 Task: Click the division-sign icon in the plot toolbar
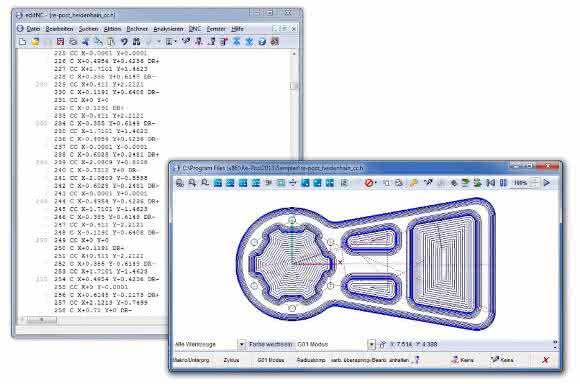[293, 183]
